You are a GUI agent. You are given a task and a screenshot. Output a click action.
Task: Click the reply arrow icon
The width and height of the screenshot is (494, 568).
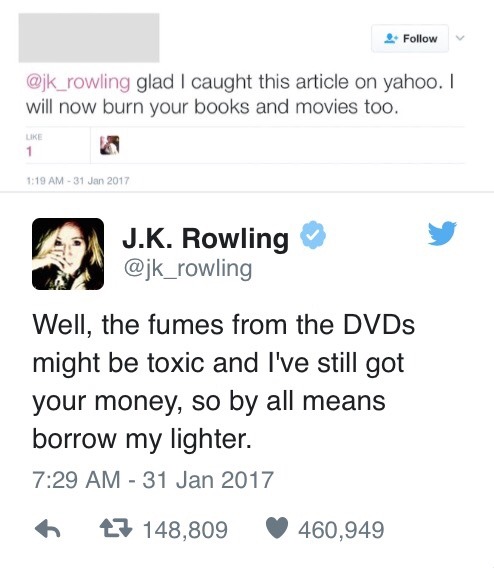(x=47, y=529)
